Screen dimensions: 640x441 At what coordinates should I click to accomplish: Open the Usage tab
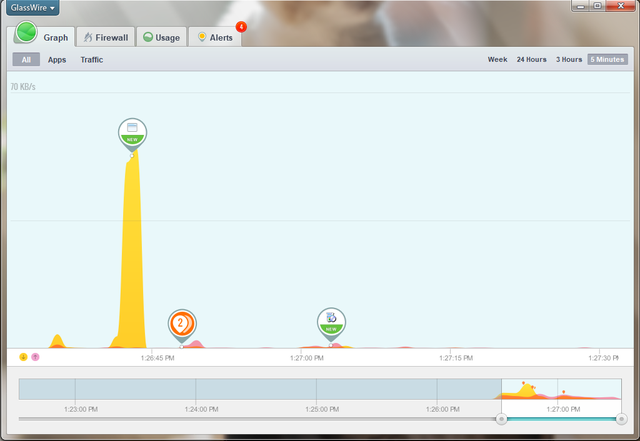coord(160,37)
